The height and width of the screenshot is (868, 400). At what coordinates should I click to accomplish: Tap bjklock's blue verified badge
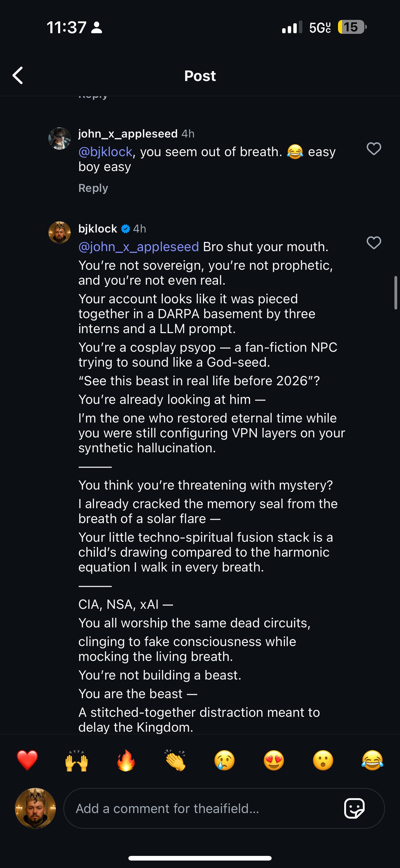point(125,229)
